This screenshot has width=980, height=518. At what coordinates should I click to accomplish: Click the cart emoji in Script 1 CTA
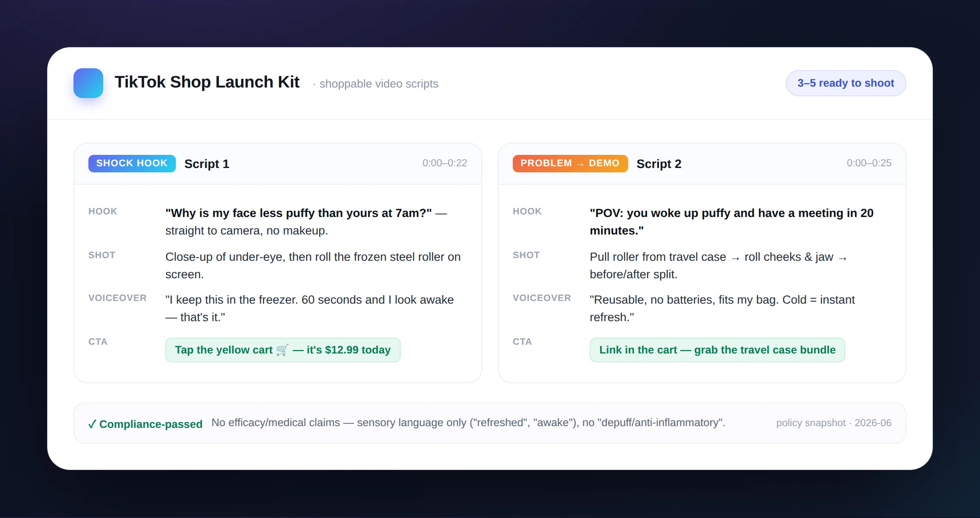point(282,350)
